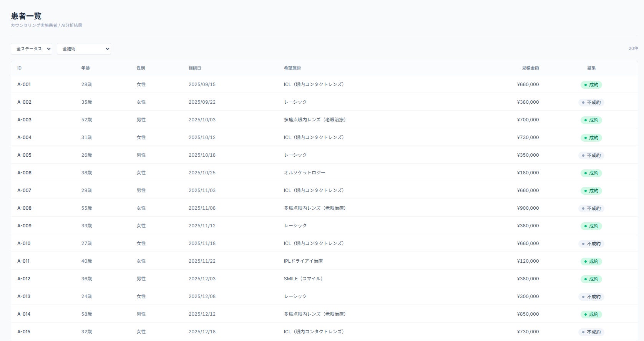Click the 不成約 badge in row A-010
The height and width of the screenshot is (341, 644).
pos(591,244)
